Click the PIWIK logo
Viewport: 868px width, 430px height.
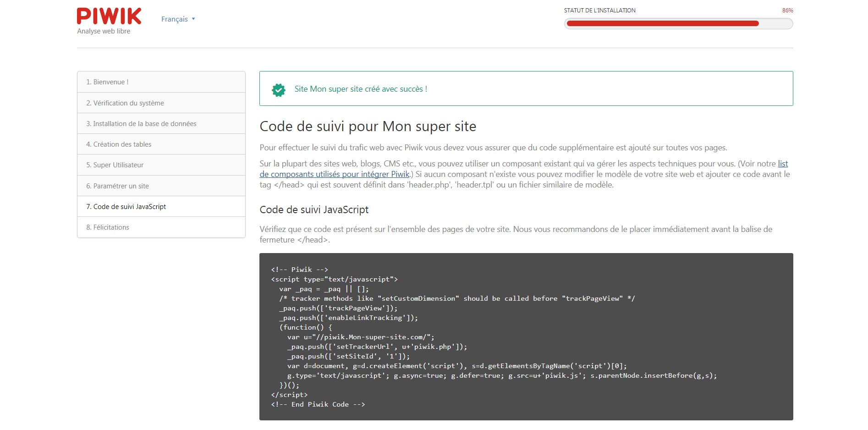pyautogui.click(x=109, y=17)
